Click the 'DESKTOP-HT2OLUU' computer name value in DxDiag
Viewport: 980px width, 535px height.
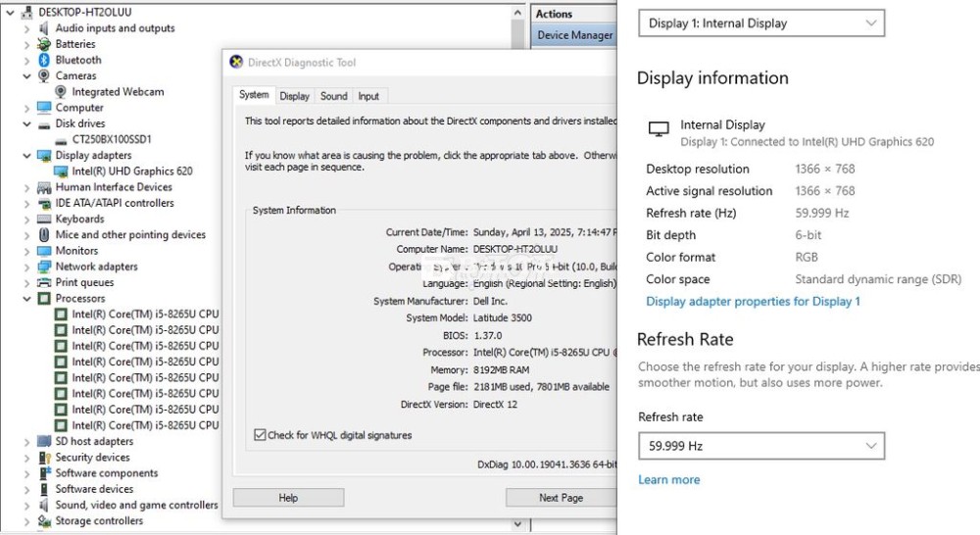coord(515,249)
